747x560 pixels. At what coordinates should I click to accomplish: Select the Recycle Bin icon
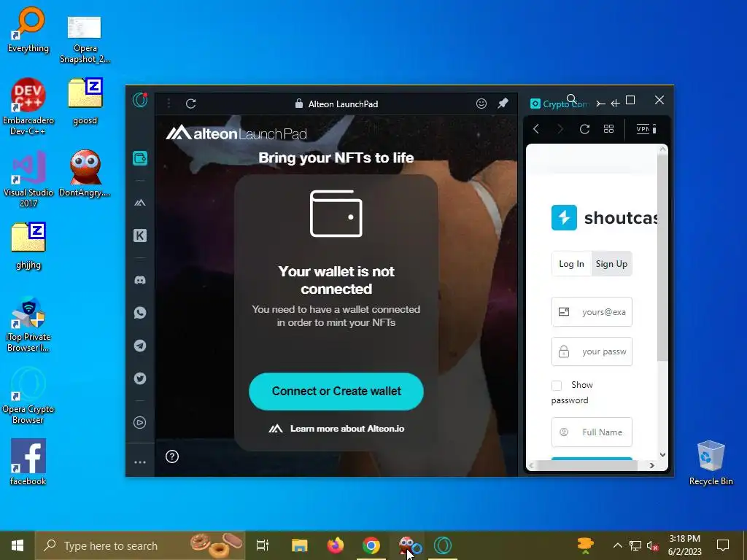pyautogui.click(x=711, y=463)
